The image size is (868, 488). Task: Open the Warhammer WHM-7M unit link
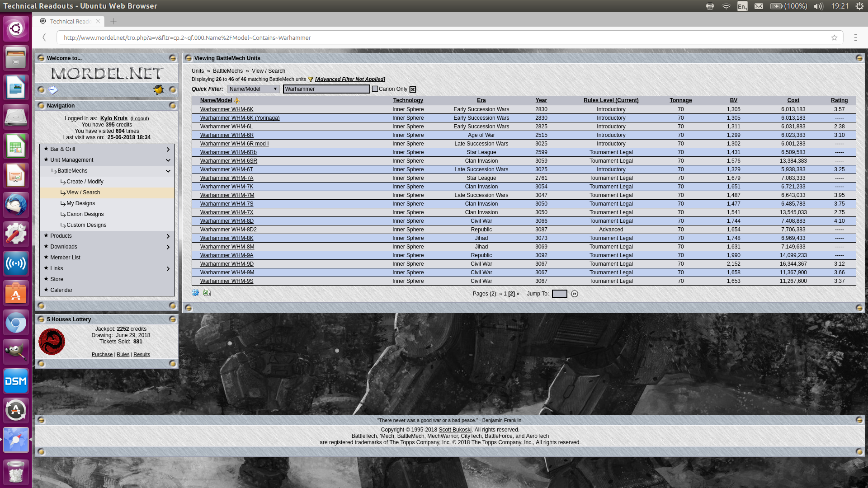(x=227, y=195)
